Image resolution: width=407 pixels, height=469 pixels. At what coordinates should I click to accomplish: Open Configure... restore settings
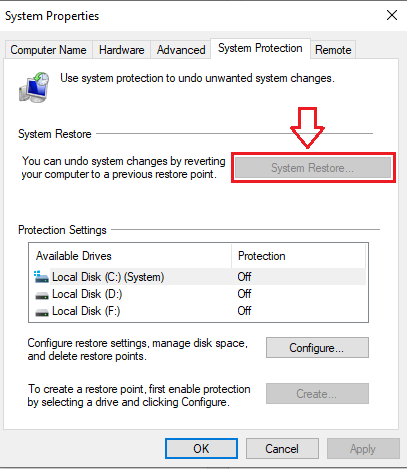(x=317, y=348)
